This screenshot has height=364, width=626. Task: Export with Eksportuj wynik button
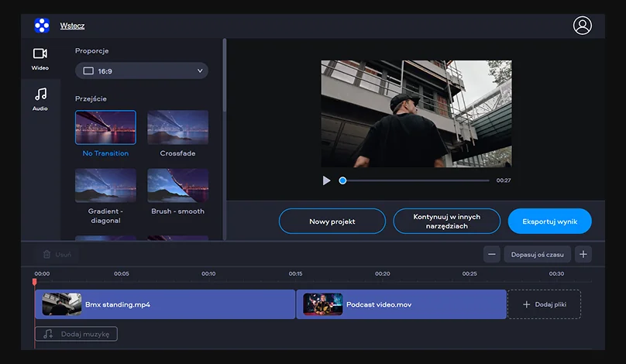click(x=549, y=221)
